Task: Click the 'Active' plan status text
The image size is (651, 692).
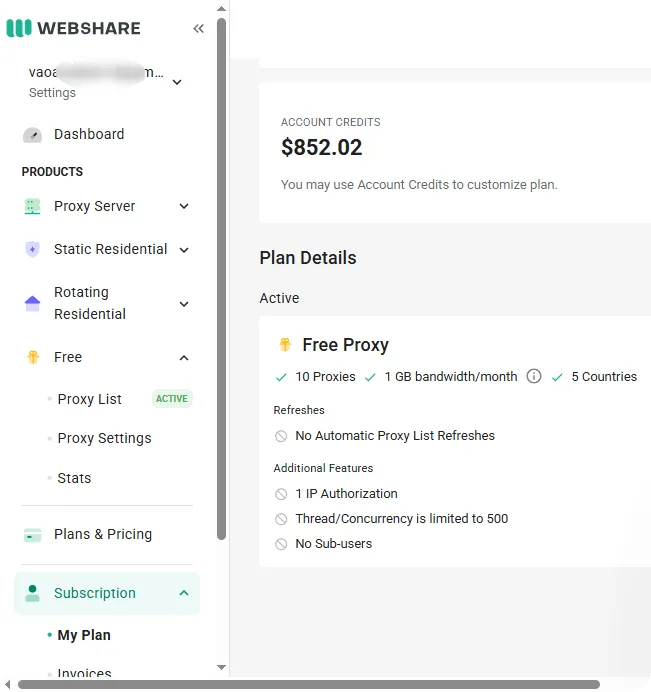Action: click(279, 298)
